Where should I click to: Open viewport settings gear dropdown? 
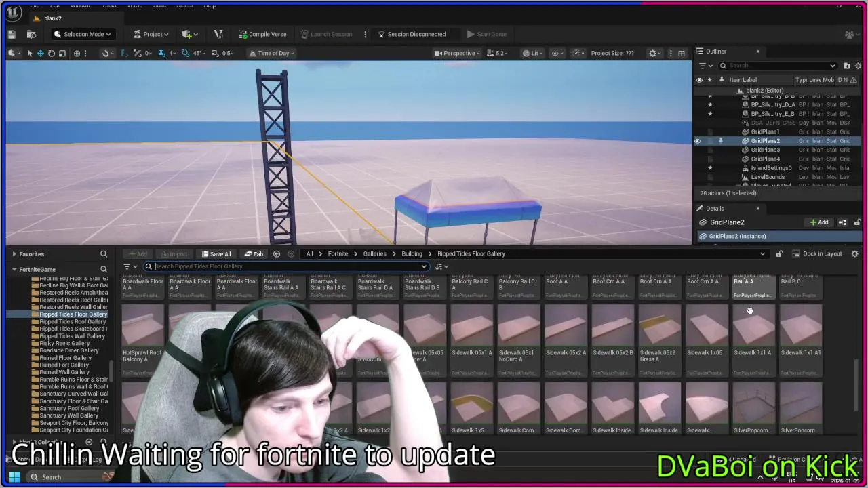click(655, 53)
